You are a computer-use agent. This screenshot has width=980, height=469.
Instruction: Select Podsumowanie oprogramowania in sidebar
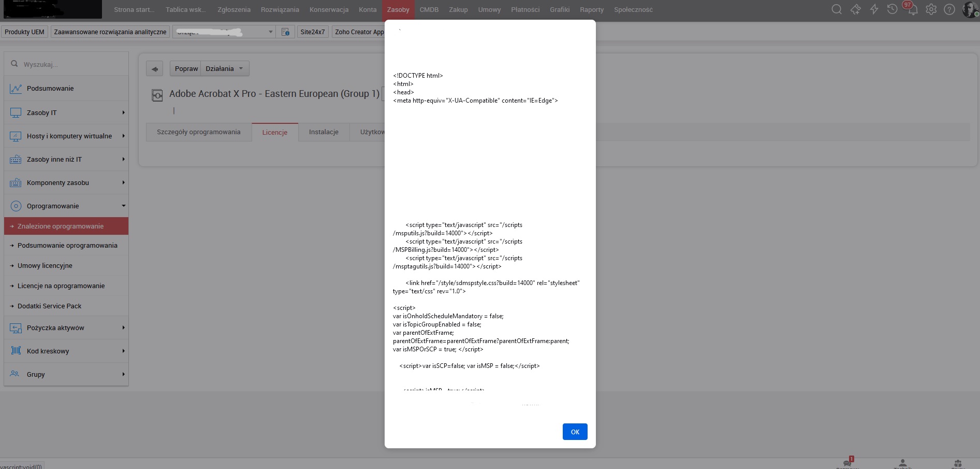click(66, 246)
